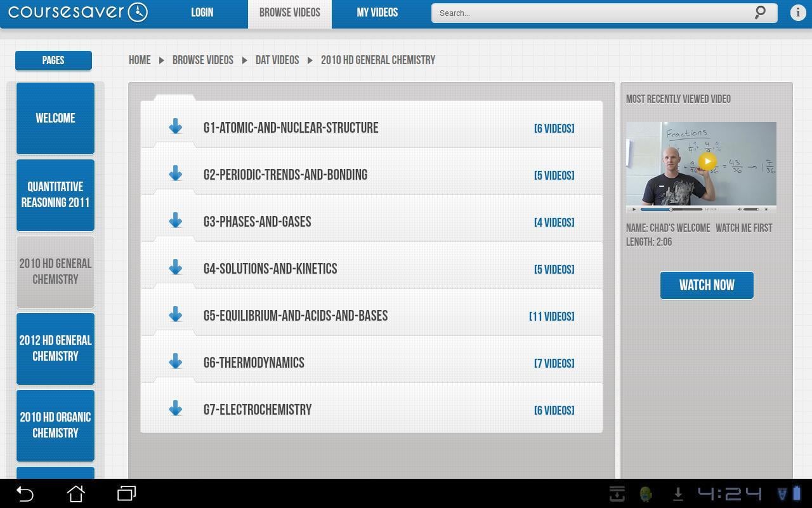812x508 pixels.
Task: Click G6 [7 Videos] count
Action: pyautogui.click(x=554, y=363)
